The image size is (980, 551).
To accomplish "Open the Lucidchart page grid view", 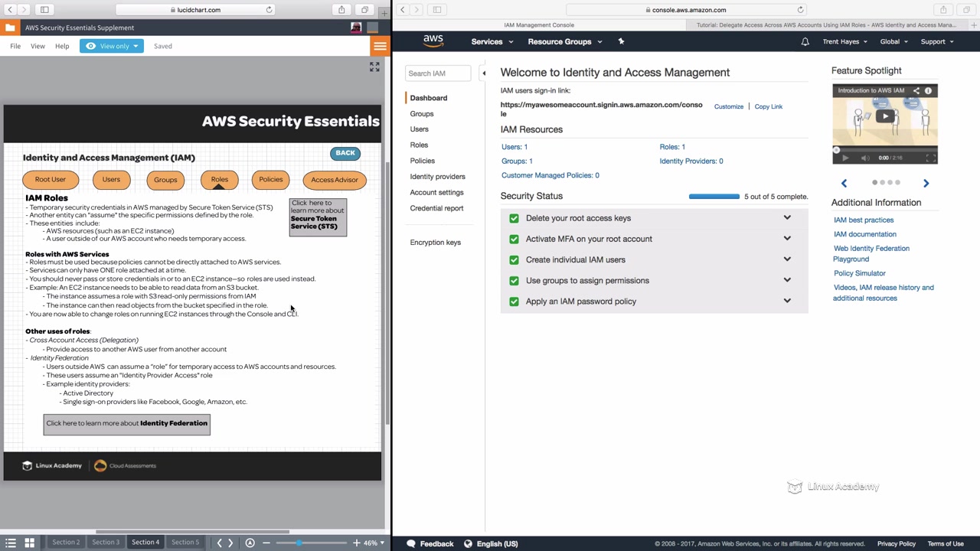I will (29, 543).
